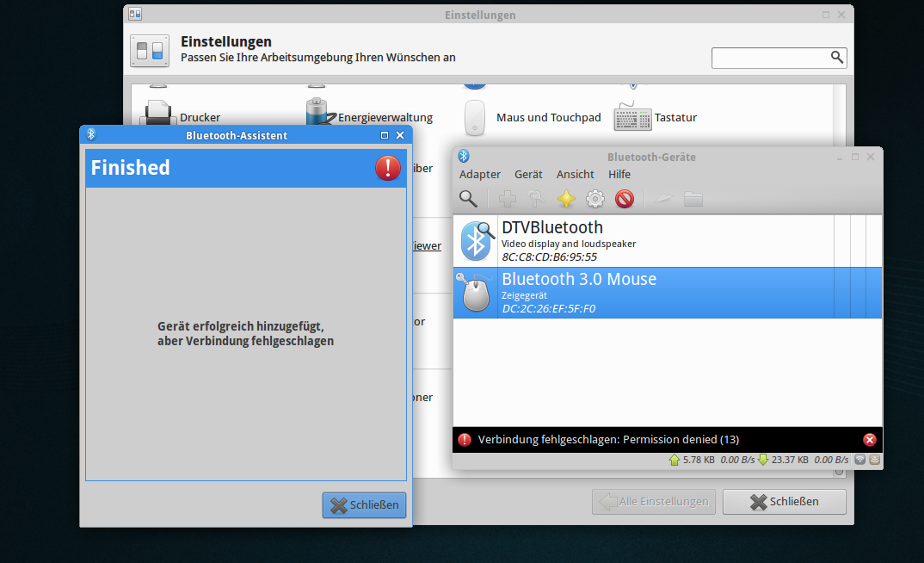Click the green download arrow in status bar
This screenshot has height=563, width=924.
(763, 460)
